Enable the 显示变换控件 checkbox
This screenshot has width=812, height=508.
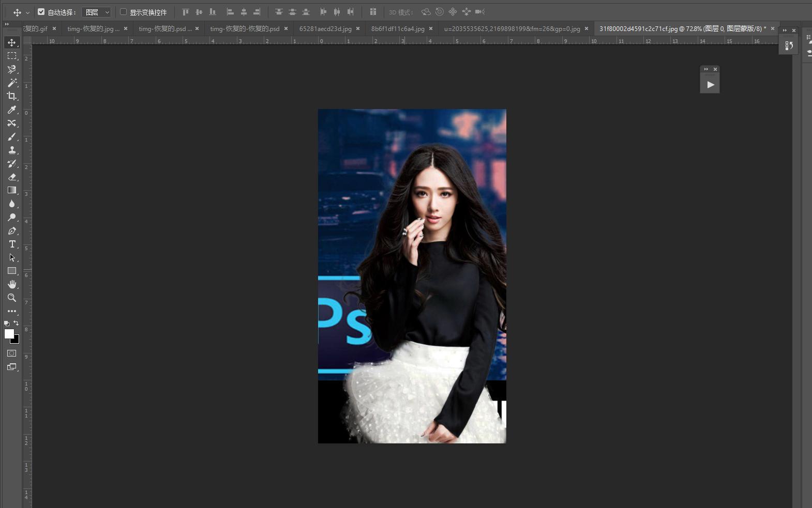[x=123, y=12]
